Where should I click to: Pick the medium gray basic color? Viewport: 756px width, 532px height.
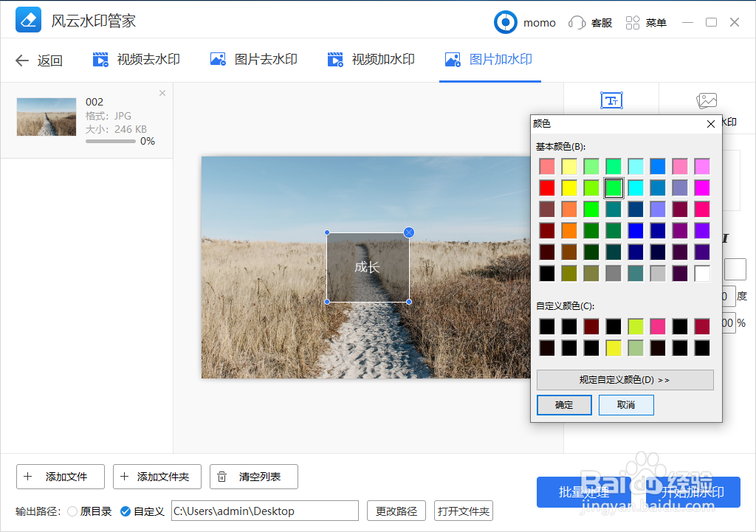pos(614,273)
